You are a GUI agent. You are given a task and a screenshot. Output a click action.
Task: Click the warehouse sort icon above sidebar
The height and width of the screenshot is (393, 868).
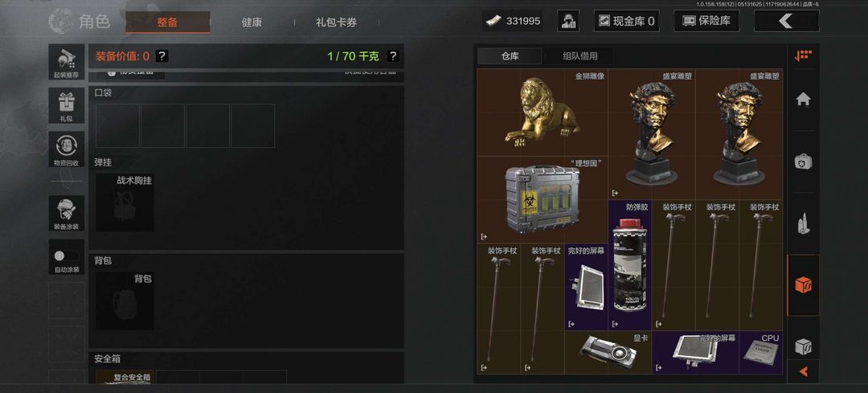tap(803, 56)
